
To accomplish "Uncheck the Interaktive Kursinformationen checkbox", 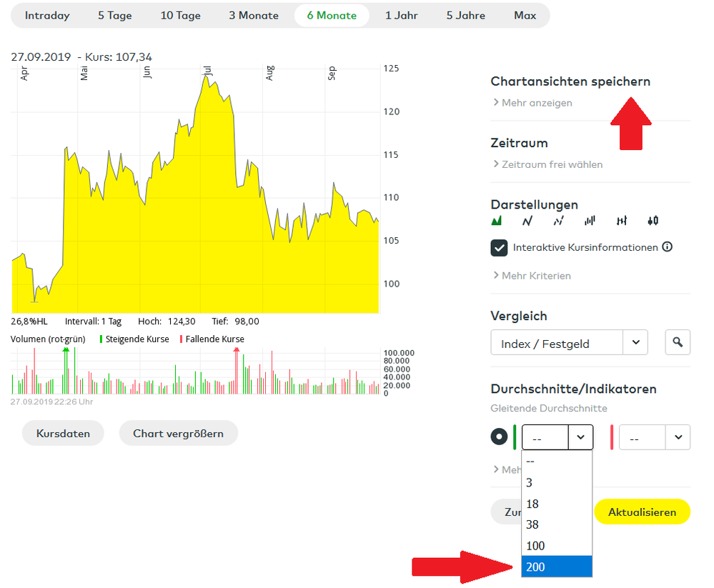I will pyautogui.click(x=499, y=248).
